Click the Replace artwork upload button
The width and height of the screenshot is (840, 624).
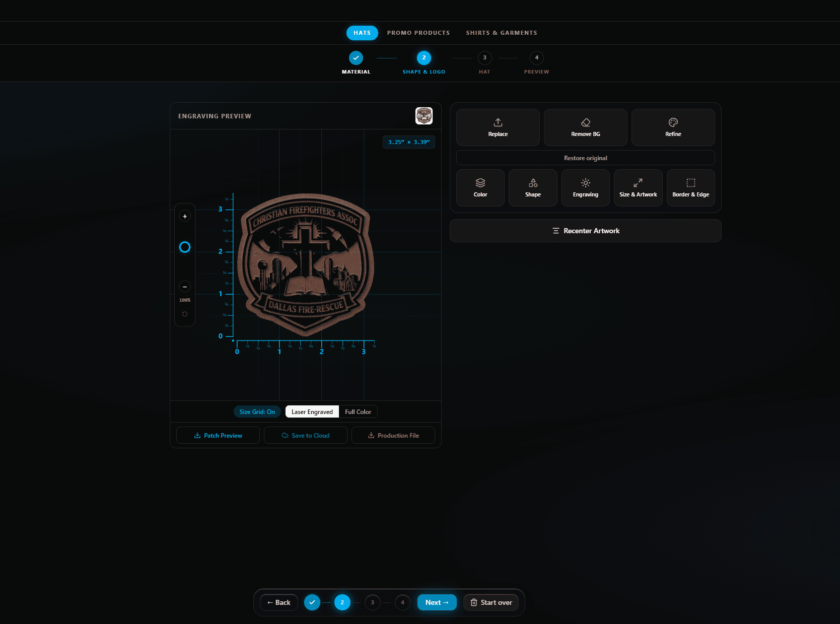(498, 127)
